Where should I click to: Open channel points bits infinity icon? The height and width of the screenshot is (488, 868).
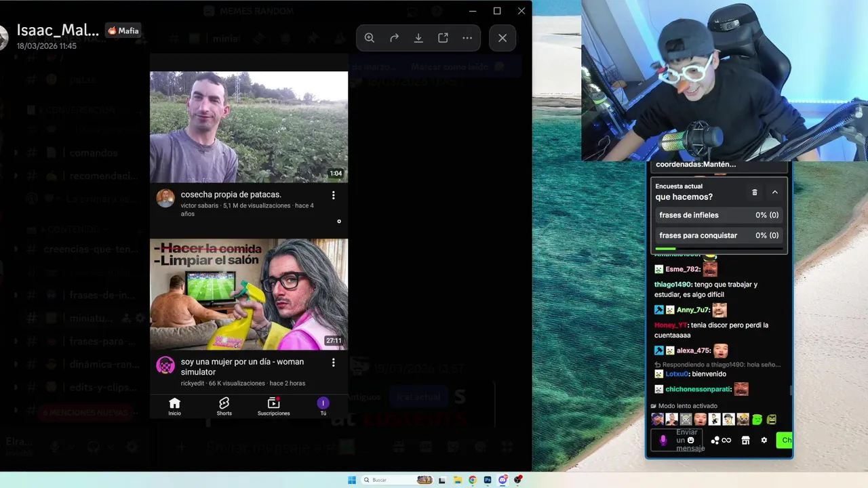click(x=721, y=440)
